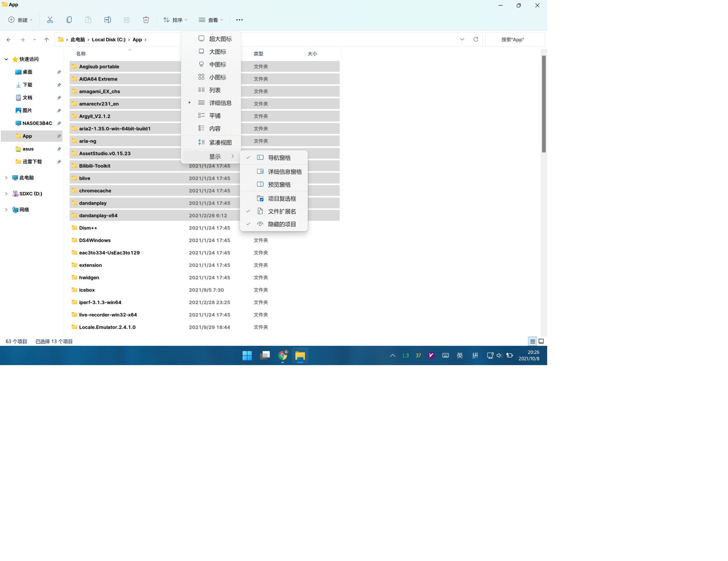Click the vertical scrollbar thumb
Viewport: 728px width, 561px height.
click(544, 104)
